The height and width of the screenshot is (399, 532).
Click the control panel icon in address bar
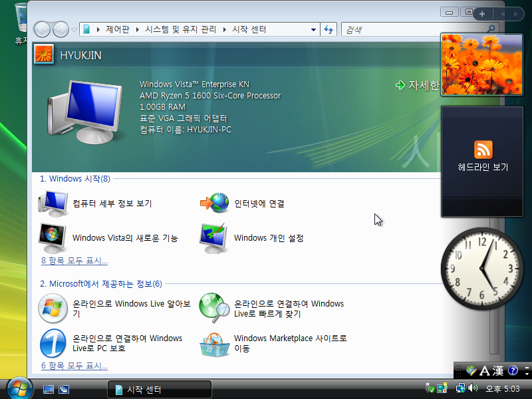click(x=86, y=29)
